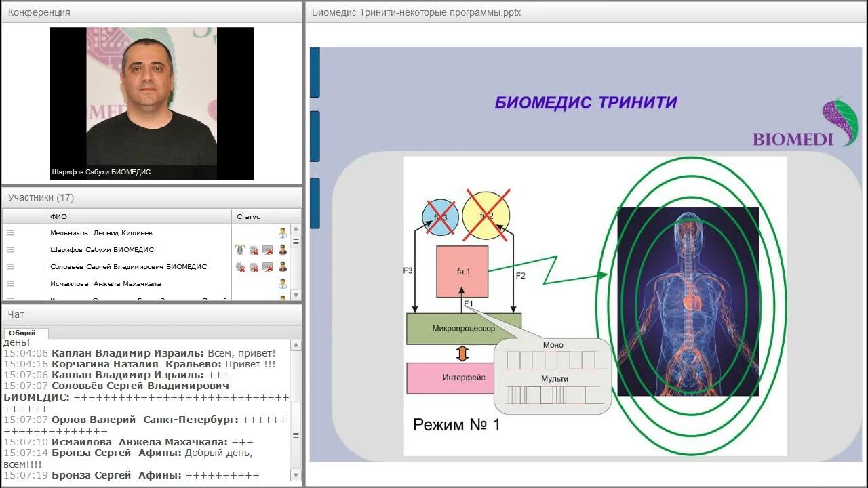
Task: Click the slide title БИОМЕДИС ТРИНИТИ
Action: 586,102
